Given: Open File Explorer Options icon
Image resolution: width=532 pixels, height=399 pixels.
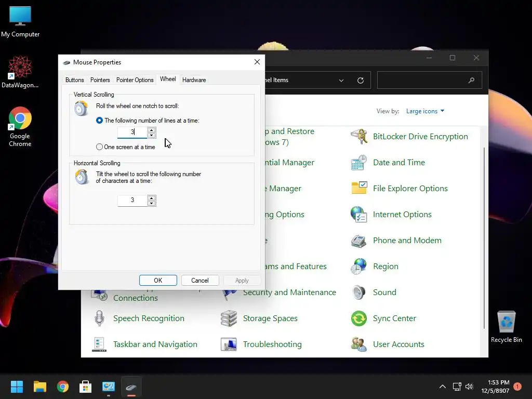Looking at the screenshot, I should coord(359,188).
